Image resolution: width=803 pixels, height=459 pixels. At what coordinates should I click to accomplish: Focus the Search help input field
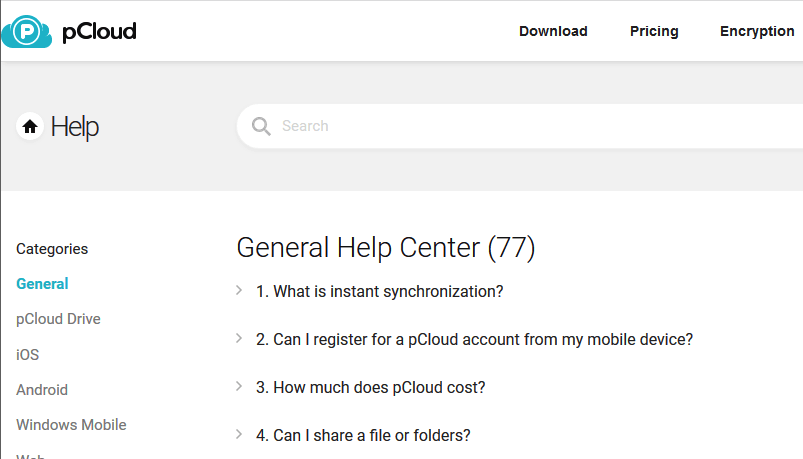[520, 126]
